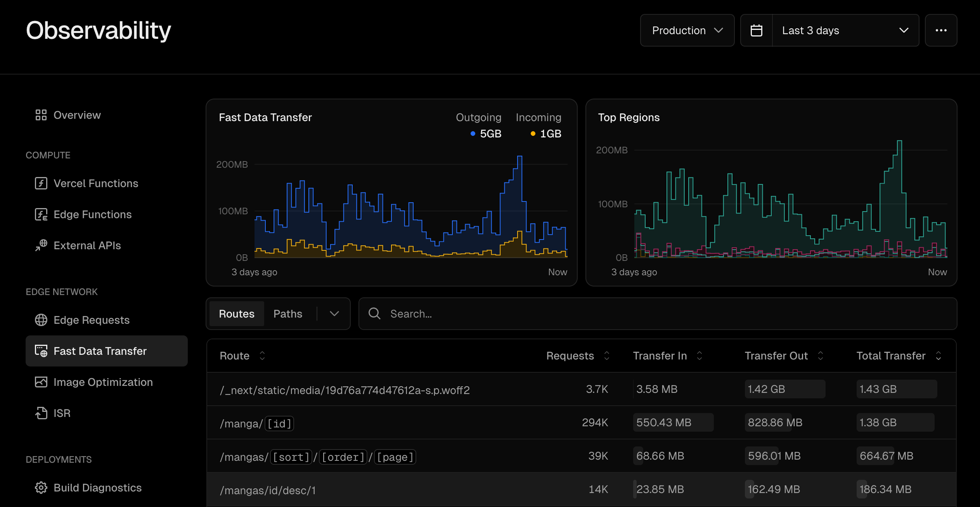Open the /manga/[id] route row

coord(582,423)
